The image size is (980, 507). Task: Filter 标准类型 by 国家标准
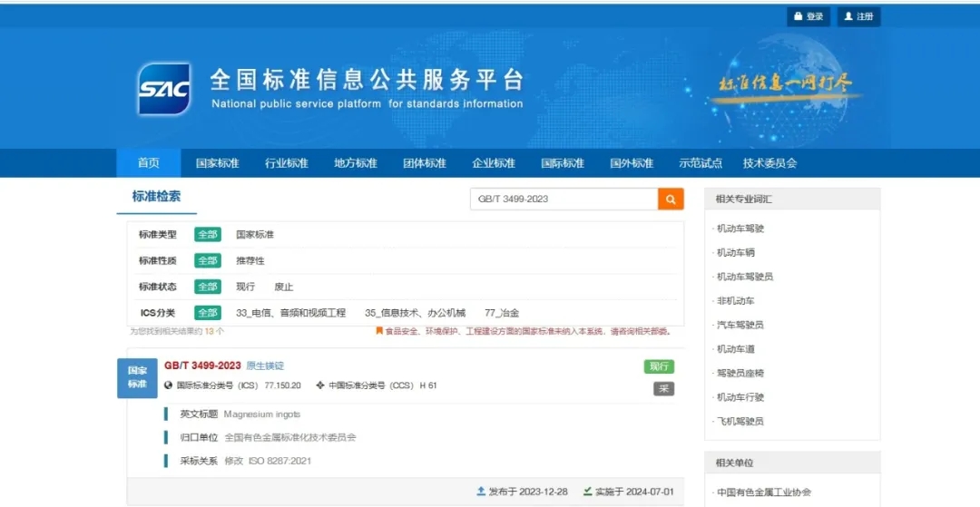(255, 235)
